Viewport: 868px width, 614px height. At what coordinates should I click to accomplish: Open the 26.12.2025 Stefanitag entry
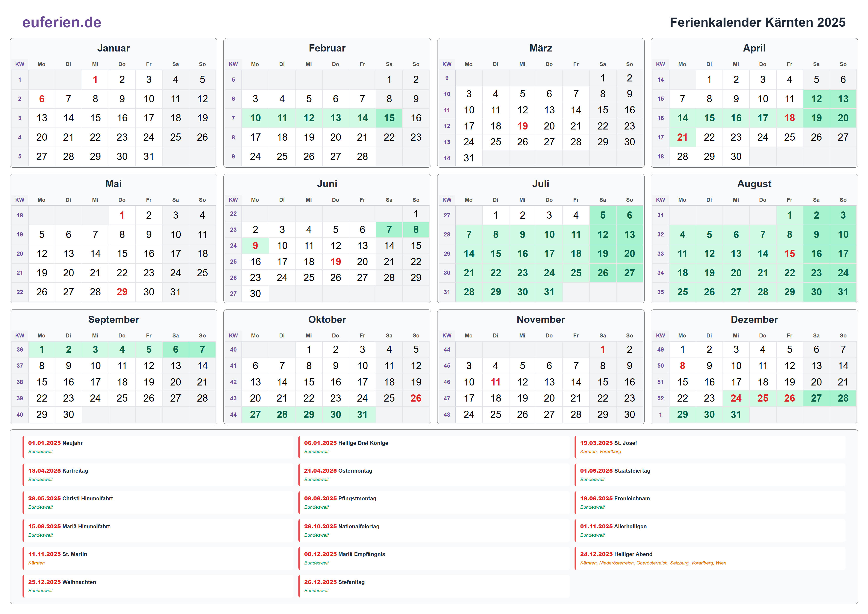click(x=434, y=586)
